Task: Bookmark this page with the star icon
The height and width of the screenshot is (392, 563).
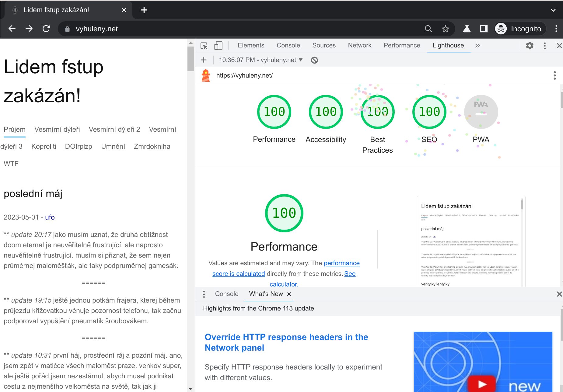Action: tap(445, 29)
